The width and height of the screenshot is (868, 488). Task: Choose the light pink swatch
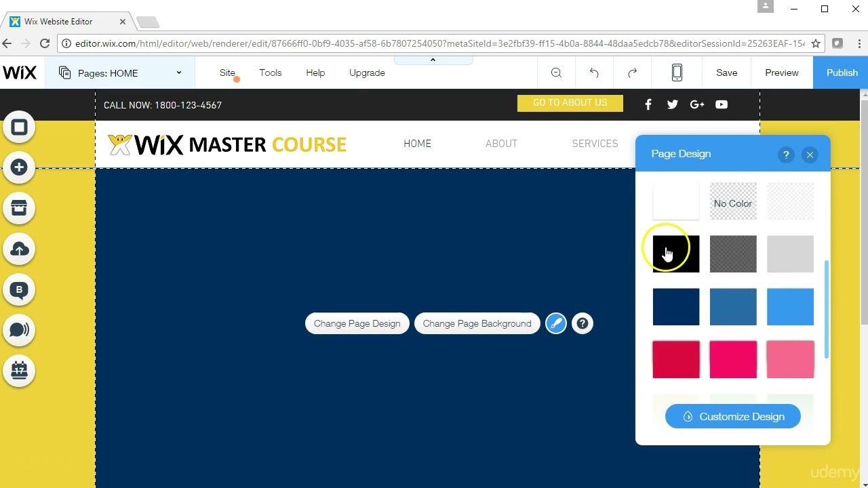click(790, 359)
